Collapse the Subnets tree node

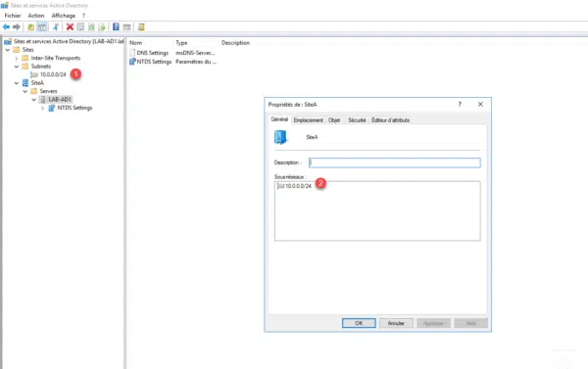pos(17,67)
